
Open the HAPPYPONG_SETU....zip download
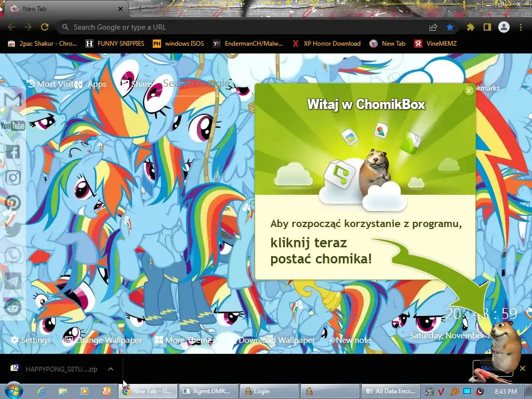54,369
